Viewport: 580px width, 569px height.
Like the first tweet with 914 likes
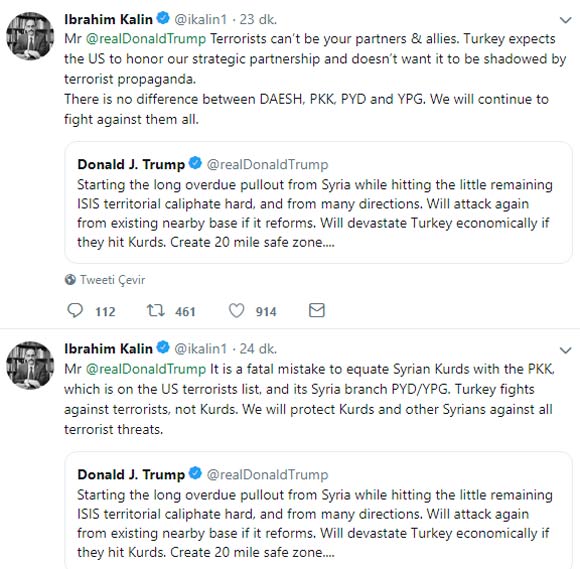(236, 310)
